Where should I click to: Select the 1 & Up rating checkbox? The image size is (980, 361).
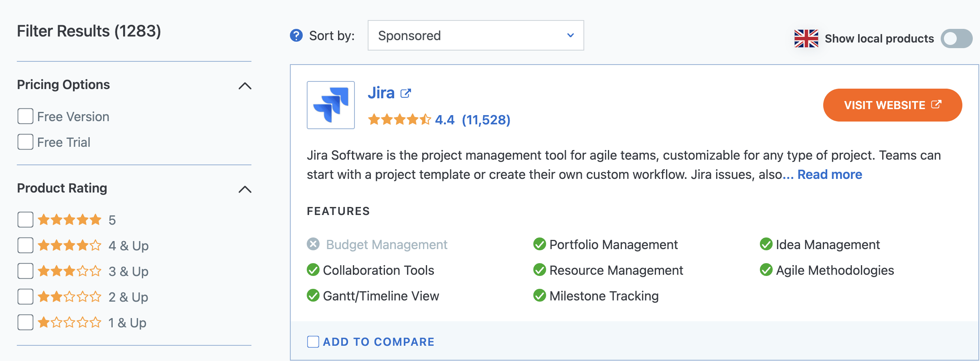[25, 322]
